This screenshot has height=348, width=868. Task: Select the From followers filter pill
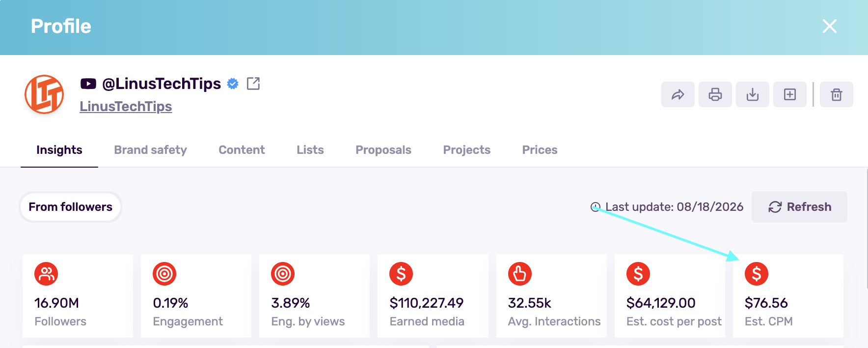[x=70, y=207]
